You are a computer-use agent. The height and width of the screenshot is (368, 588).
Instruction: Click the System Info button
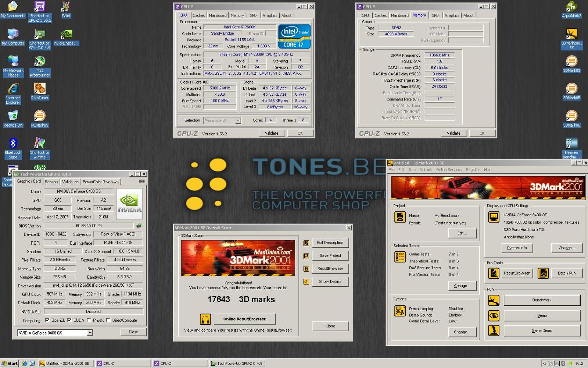click(517, 248)
